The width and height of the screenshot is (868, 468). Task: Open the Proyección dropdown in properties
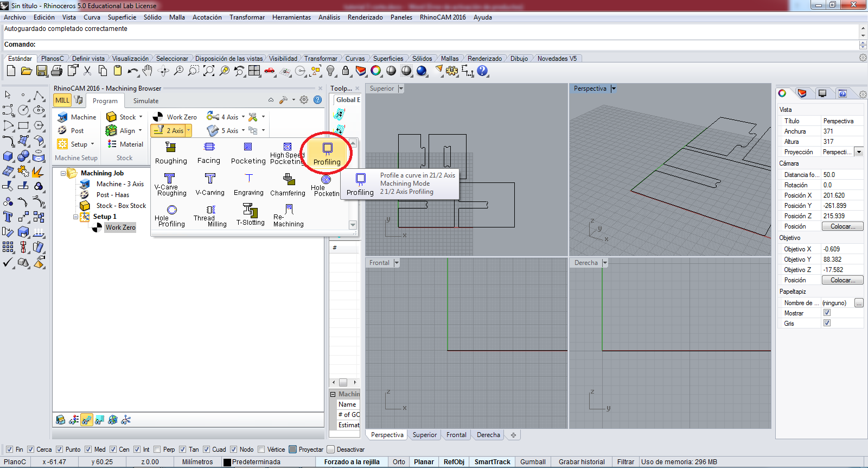click(x=859, y=152)
